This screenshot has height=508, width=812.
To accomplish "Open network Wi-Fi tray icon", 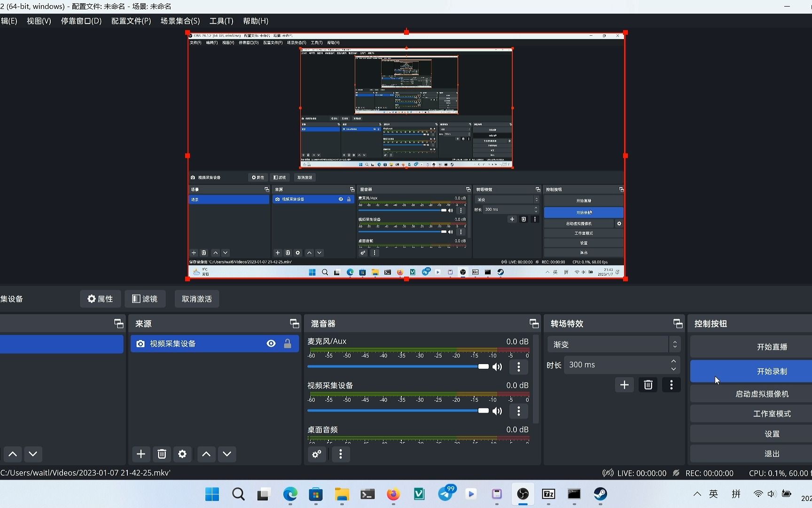I will click(x=758, y=494).
